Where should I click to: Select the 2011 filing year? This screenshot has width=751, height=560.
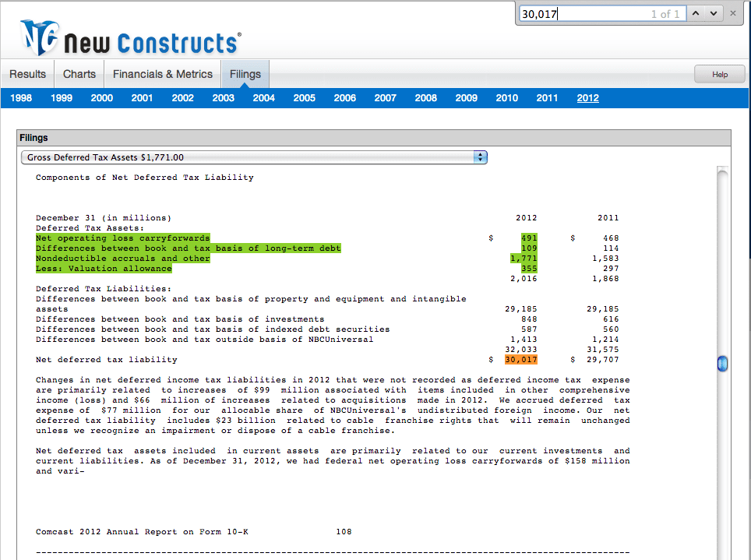547,98
